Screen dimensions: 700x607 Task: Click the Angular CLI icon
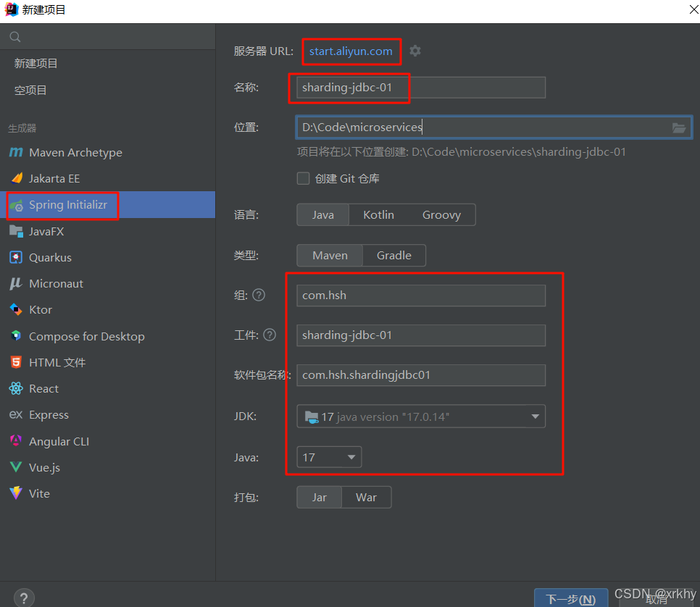pyautogui.click(x=16, y=441)
